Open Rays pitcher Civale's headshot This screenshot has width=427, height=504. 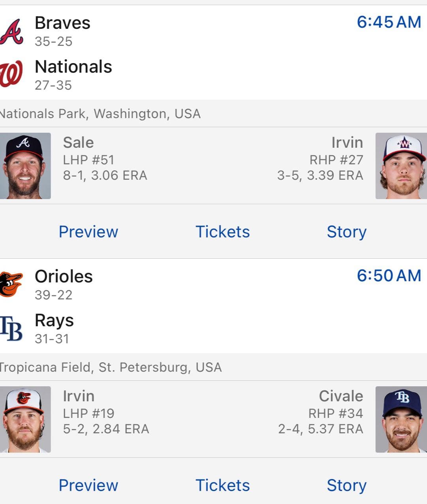[401, 419]
